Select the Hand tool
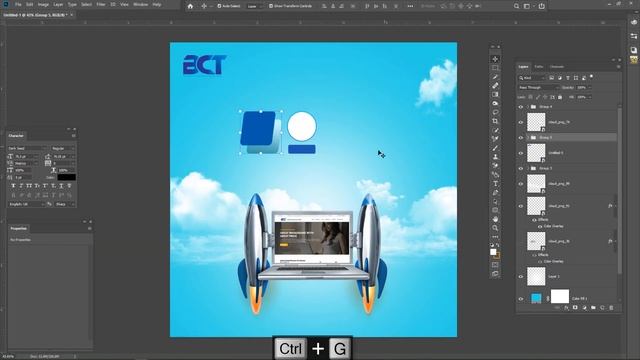The image size is (640, 360). click(x=495, y=219)
